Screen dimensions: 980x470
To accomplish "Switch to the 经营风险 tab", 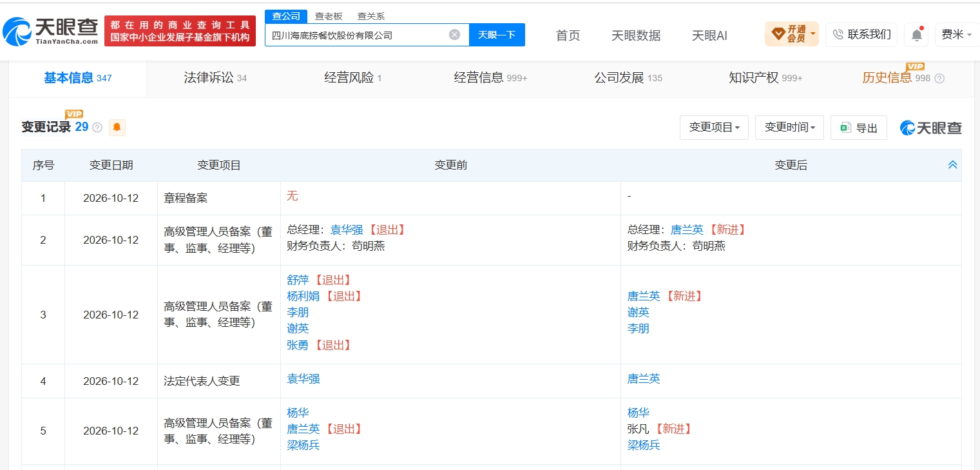I will coord(352,78).
